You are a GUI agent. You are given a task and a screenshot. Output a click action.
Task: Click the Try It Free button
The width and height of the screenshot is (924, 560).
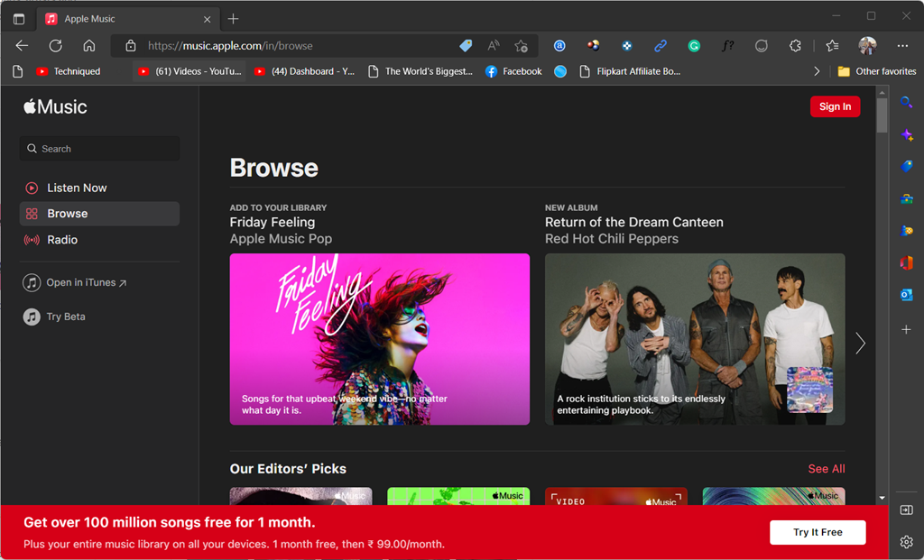tap(818, 532)
